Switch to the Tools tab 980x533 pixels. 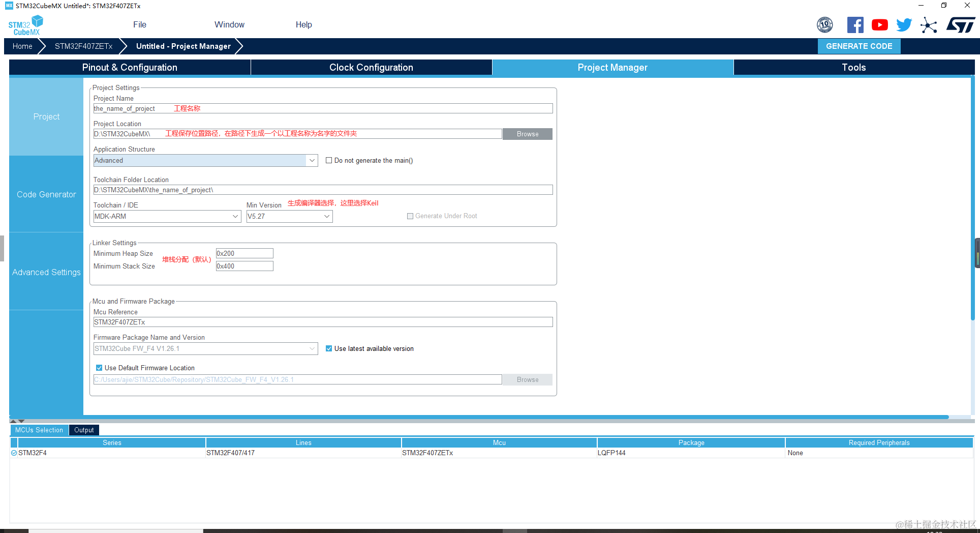(854, 67)
